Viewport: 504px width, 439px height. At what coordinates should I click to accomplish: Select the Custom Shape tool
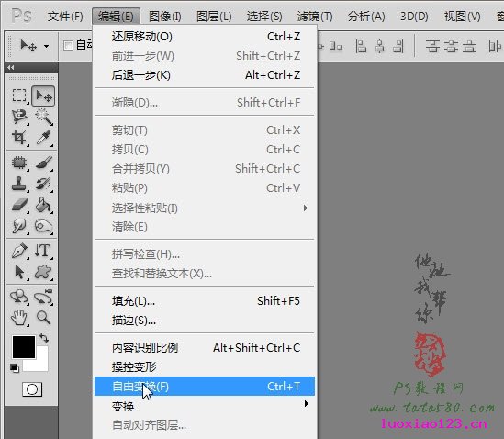click(44, 272)
